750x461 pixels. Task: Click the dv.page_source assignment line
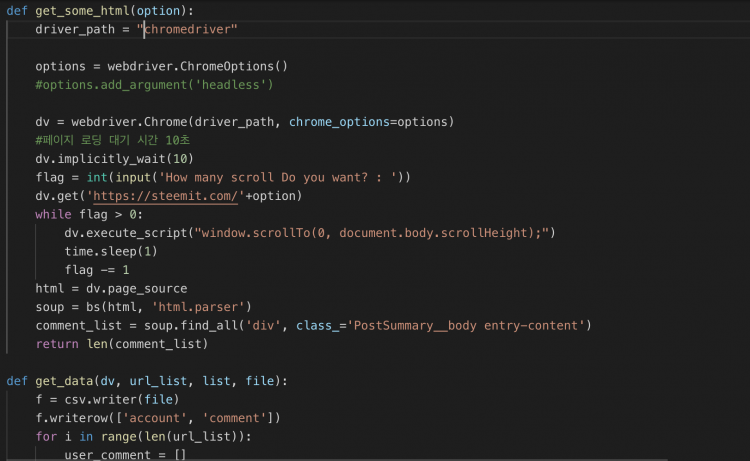(110, 288)
